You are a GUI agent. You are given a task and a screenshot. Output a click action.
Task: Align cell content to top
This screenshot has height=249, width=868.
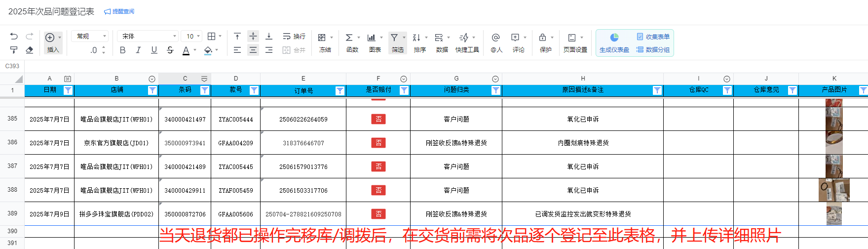point(237,37)
